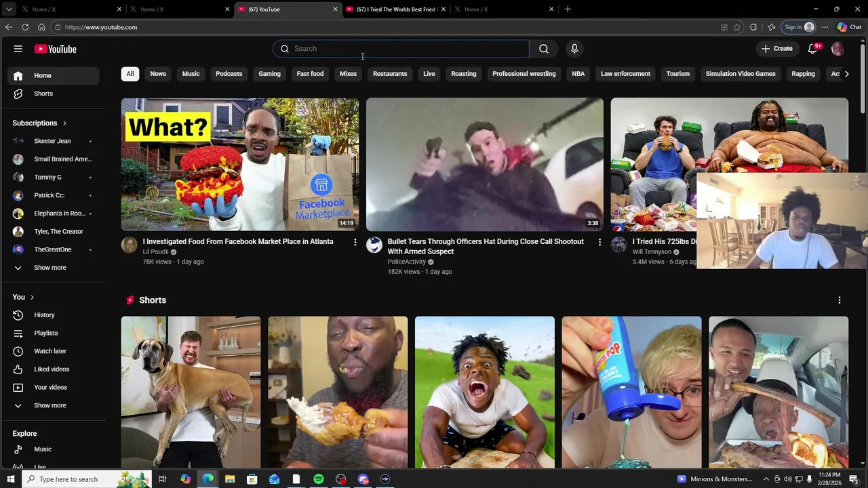This screenshot has width=868, height=488.
Task: Open Tommy G subscription channel
Action: tap(52, 178)
